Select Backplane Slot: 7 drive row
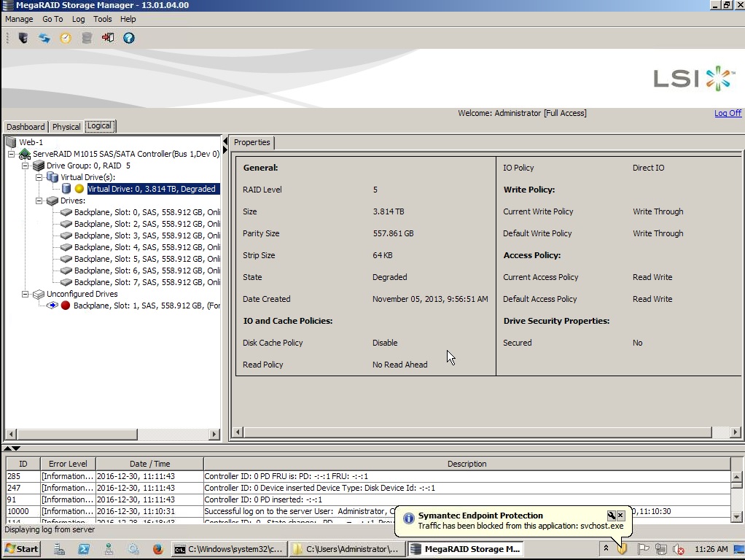Image resolution: width=745 pixels, height=560 pixels. (147, 282)
